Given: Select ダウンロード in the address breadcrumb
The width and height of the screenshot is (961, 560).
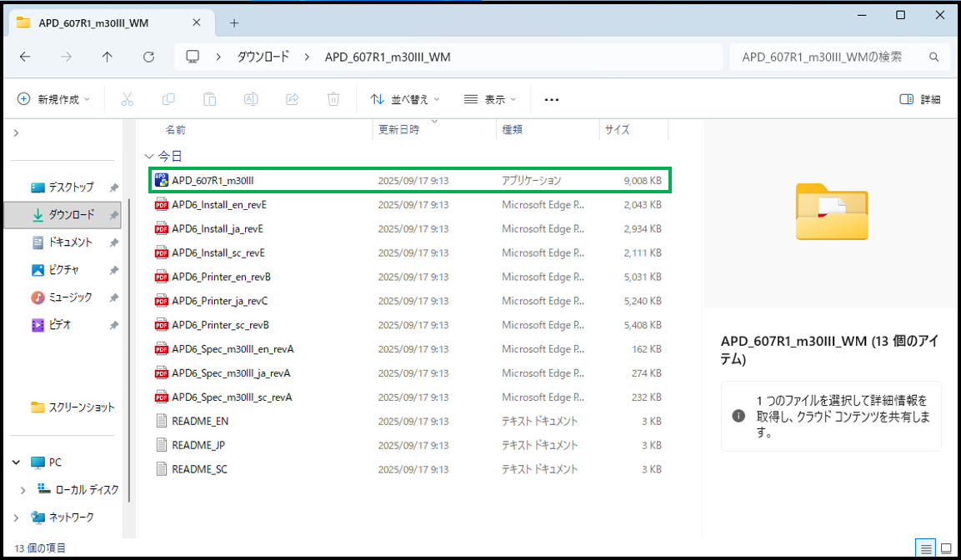Looking at the screenshot, I should (x=263, y=57).
